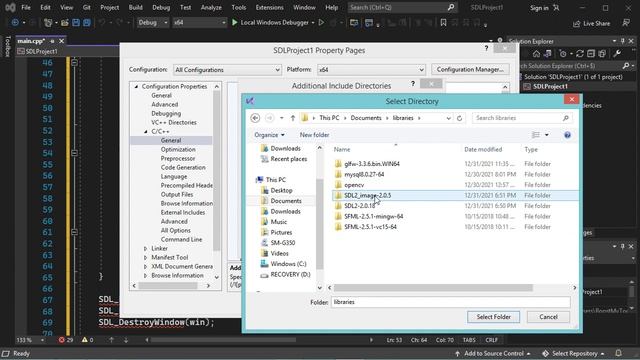Open the Debug configuration dropdown in toolbar
The height and width of the screenshot is (360, 640).
[x=153, y=22]
